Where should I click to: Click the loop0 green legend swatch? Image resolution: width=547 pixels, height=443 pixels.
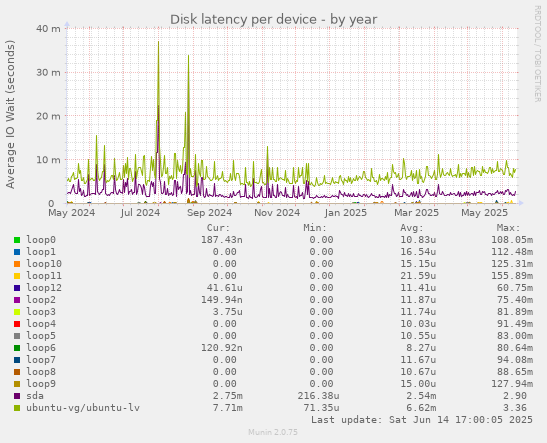click(x=17, y=240)
